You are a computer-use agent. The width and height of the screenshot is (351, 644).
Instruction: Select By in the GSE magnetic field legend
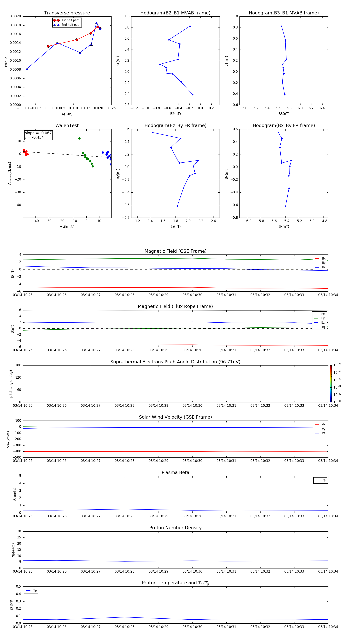(x=320, y=263)
